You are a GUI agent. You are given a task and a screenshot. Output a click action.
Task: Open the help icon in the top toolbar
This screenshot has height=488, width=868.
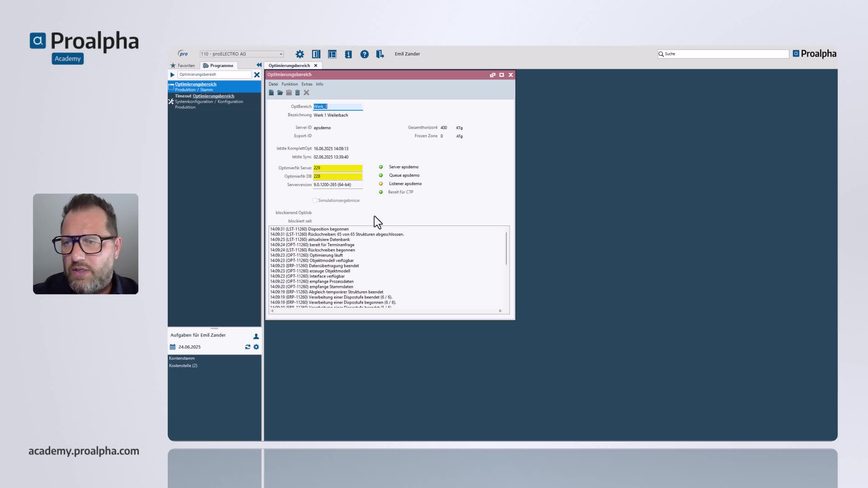pos(364,54)
